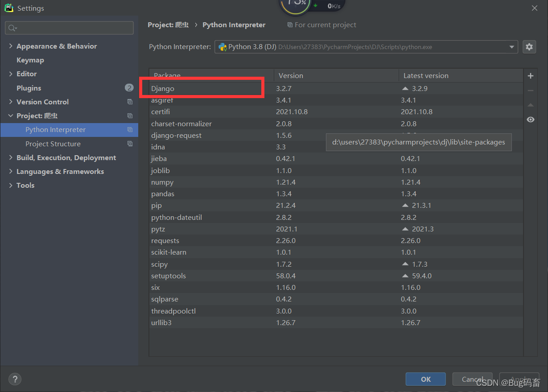Expand Languages & Frameworks section
This screenshot has width=548, height=392.
[11, 171]
